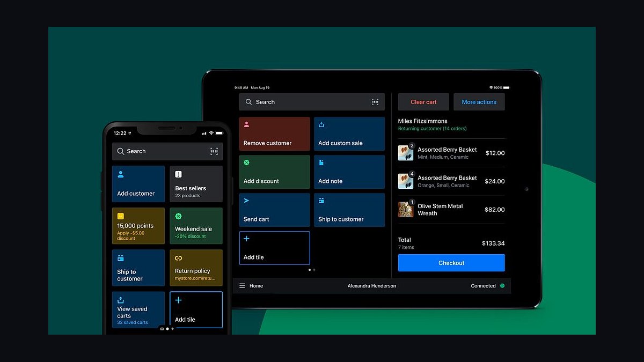Click the tablet Search field
Screen dimensions: 644x362
click(x=312, y=102)
